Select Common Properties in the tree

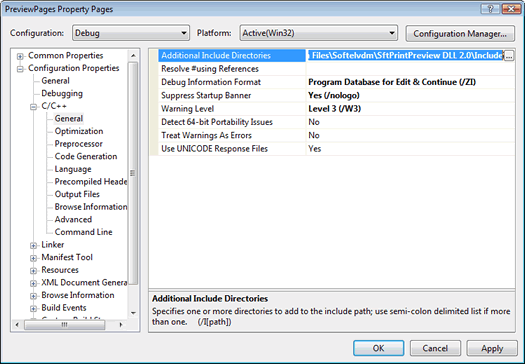[66, 55]
